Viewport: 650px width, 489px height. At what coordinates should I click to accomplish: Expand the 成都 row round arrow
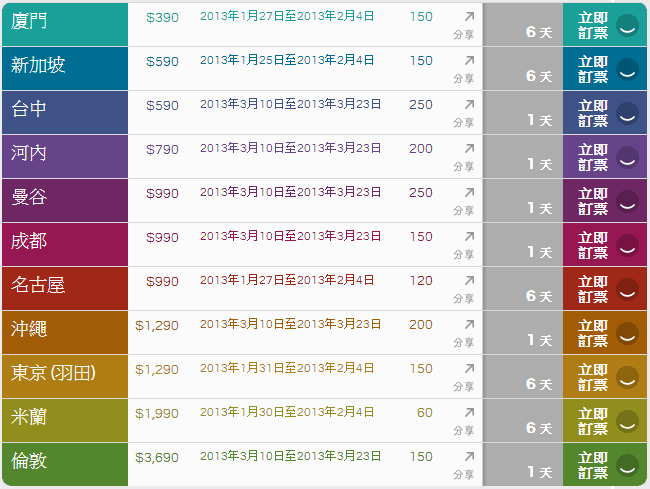tap(627, 245)
